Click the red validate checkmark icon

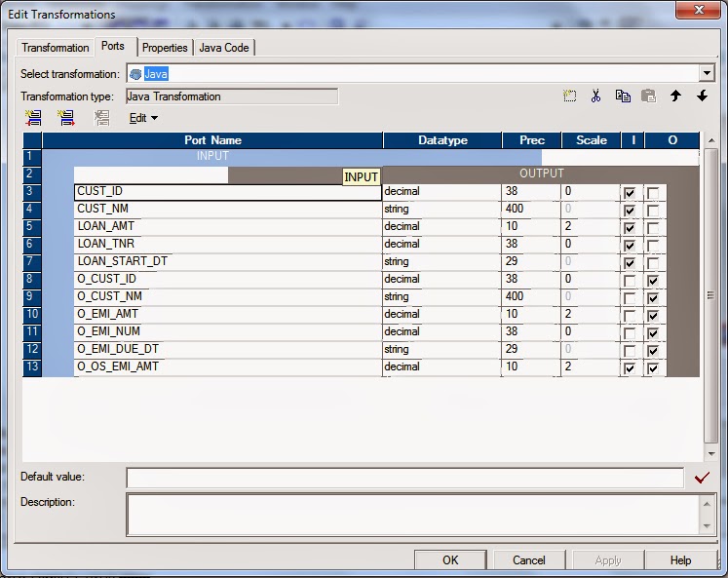click(x=702, y=478)
